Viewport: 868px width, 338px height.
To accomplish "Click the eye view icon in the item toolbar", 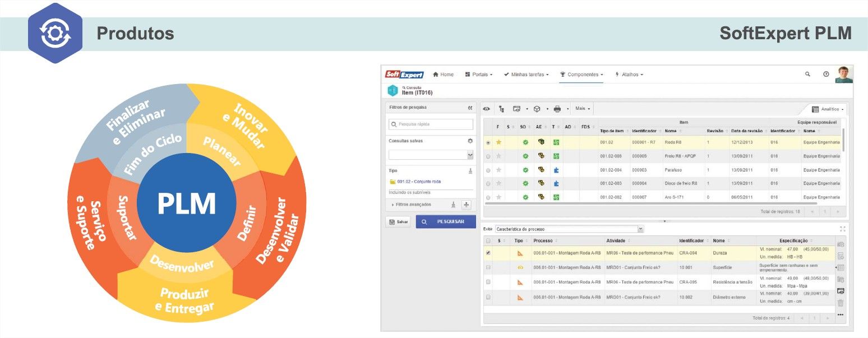I will click(x=486, y=109).
